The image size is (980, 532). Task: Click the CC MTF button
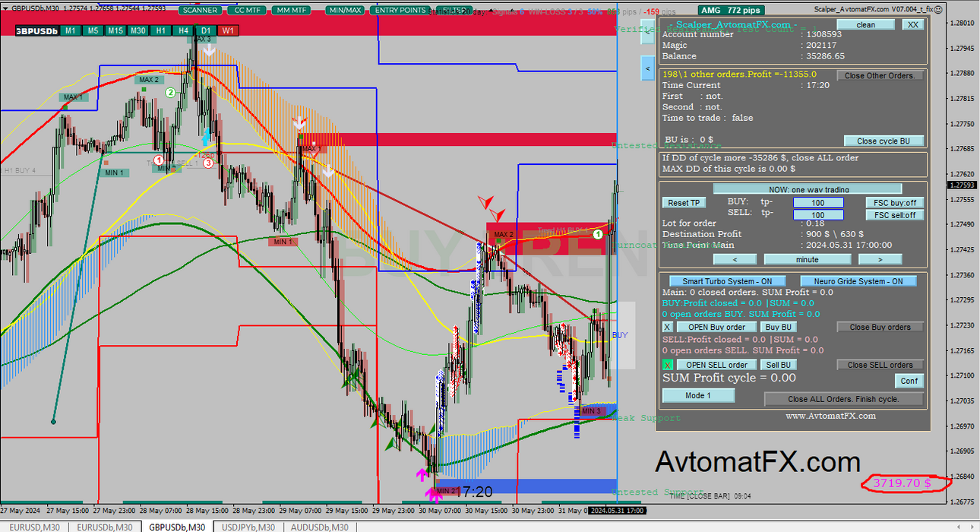pos(247,11)
